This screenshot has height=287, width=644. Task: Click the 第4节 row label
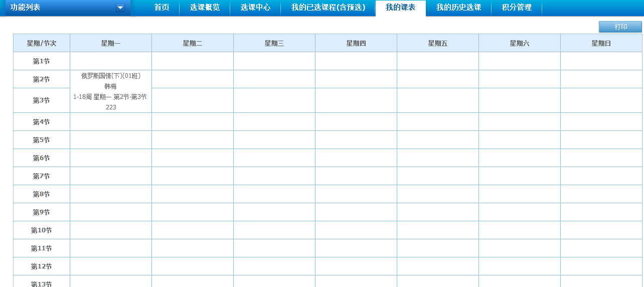click(x=42, y=122)
